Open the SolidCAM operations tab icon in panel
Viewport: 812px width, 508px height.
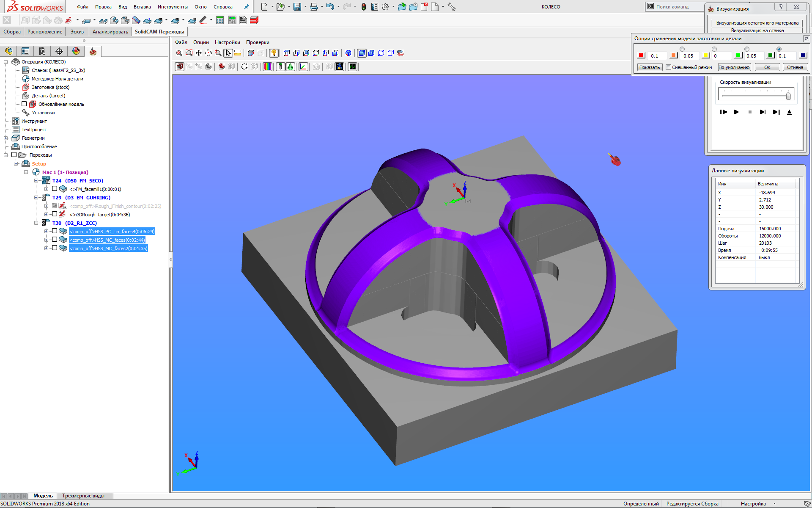click(93, 51)
